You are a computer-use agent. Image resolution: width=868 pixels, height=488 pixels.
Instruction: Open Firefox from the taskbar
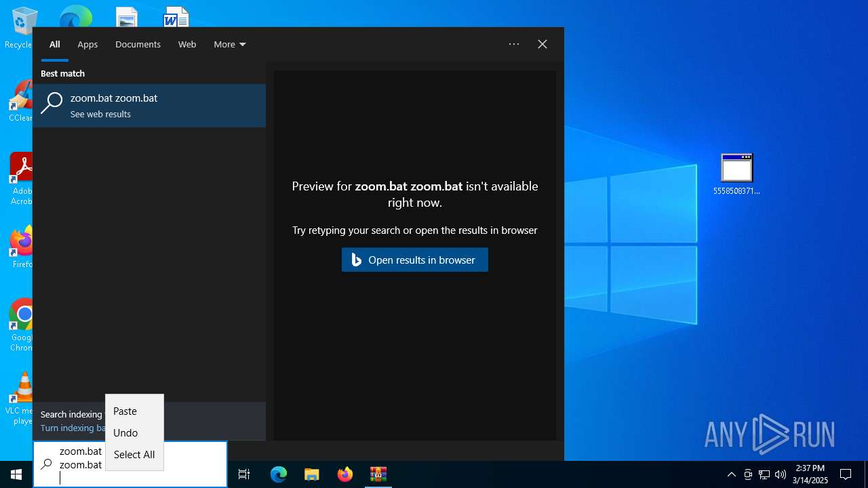[345, 474]
